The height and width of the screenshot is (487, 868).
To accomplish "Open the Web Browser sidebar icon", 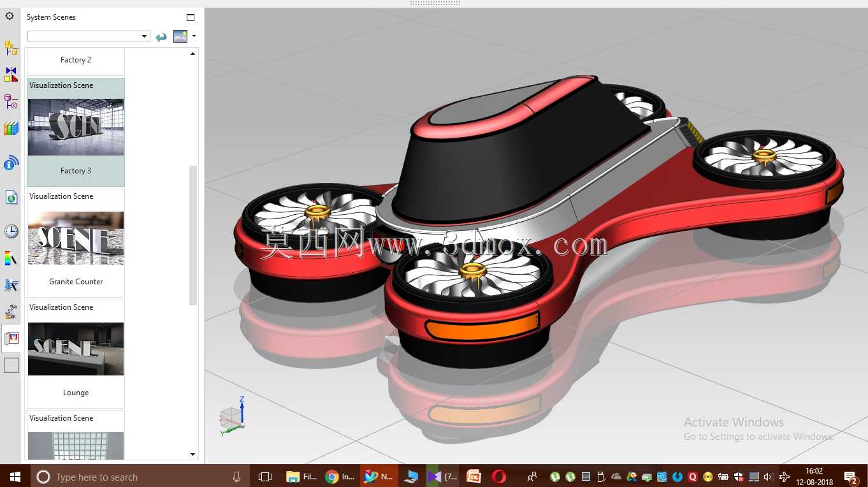I will point(11,197).
